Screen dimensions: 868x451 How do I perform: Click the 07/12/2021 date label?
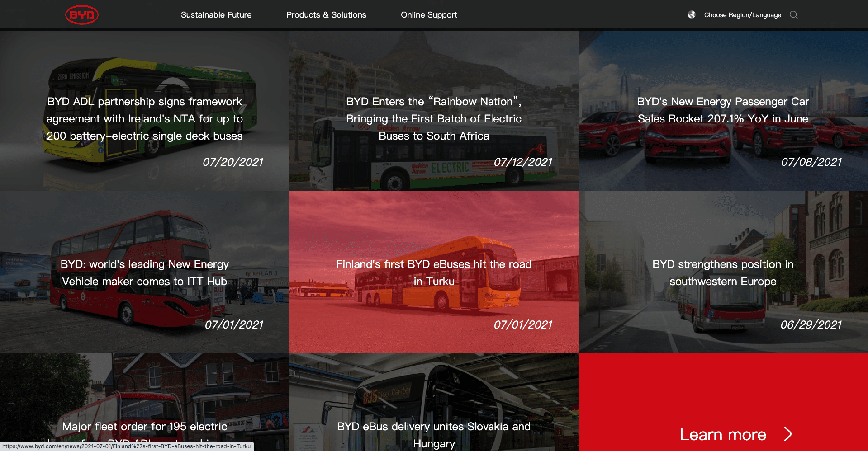pos(523,162)
